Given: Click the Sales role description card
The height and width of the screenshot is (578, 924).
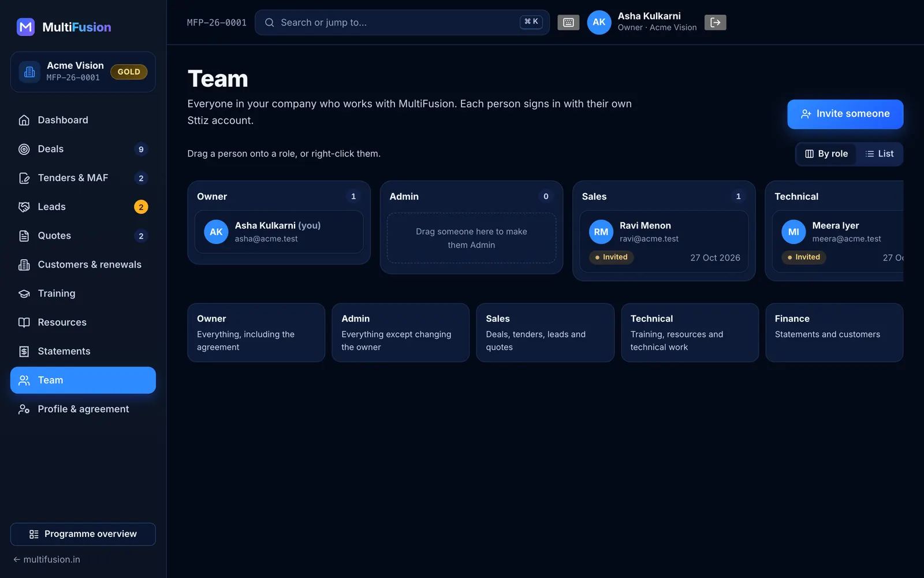Looking at the screenshot, I should (545, 333).
